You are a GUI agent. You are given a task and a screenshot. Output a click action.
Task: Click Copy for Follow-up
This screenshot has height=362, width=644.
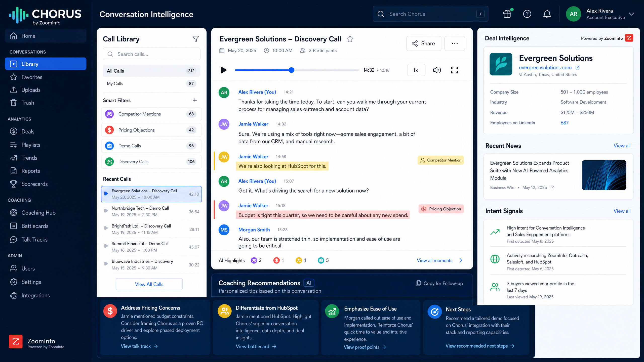(439, 283)
